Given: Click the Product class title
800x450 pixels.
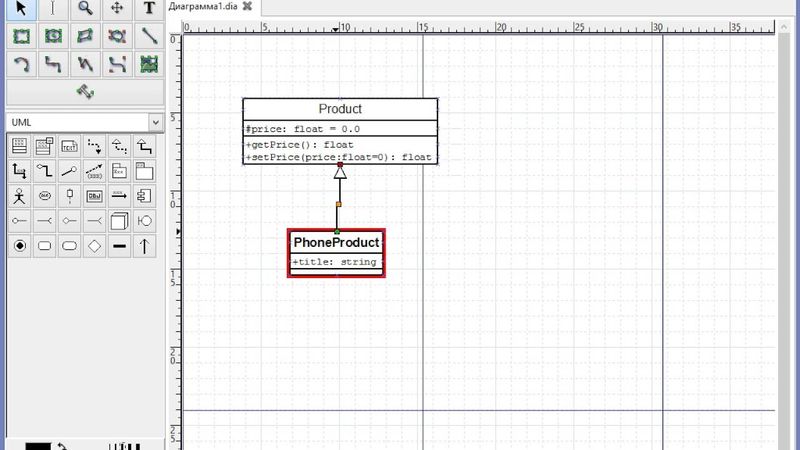Looking at the screenshot, I should tap(340, 109).
